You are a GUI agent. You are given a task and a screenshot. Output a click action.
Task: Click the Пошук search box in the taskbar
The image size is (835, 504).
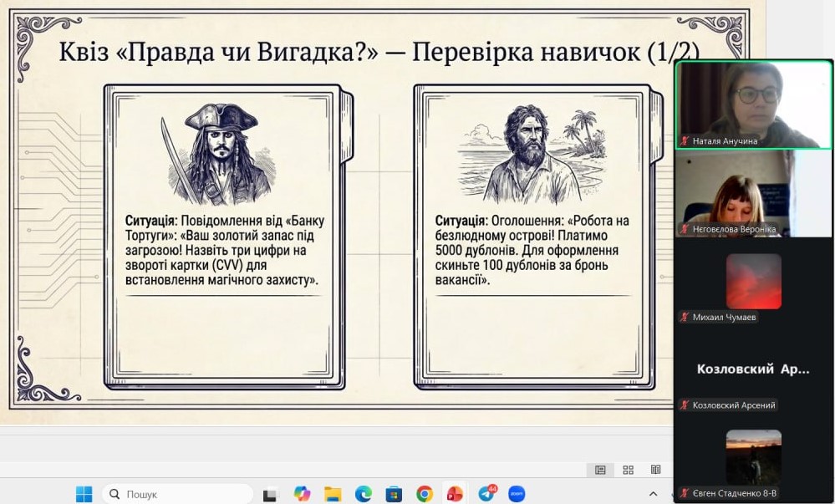point(177,494)
